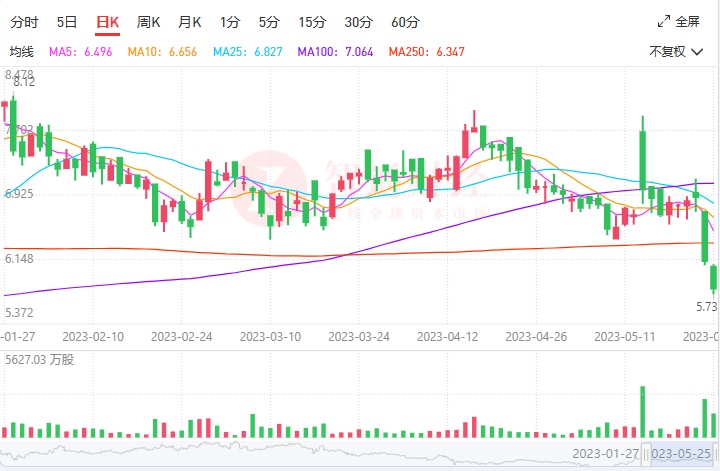Click the 2023-02-10 date axis label
The height and width of the screenshot is (471, 720).
tap(93, 337)
